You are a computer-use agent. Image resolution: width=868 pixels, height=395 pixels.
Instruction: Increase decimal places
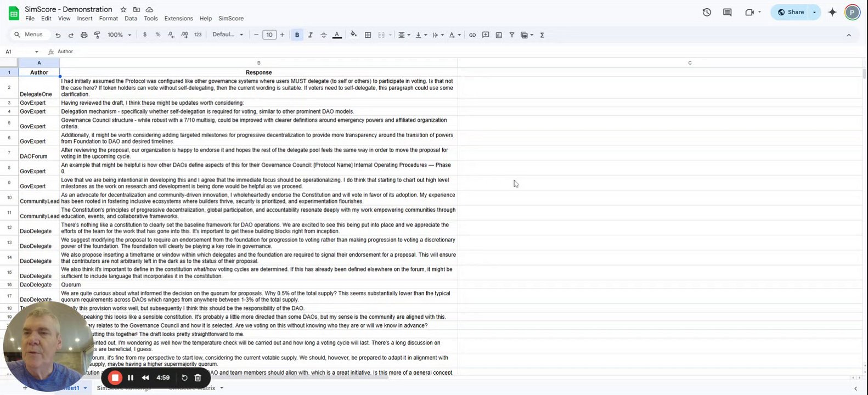point(184,35)
